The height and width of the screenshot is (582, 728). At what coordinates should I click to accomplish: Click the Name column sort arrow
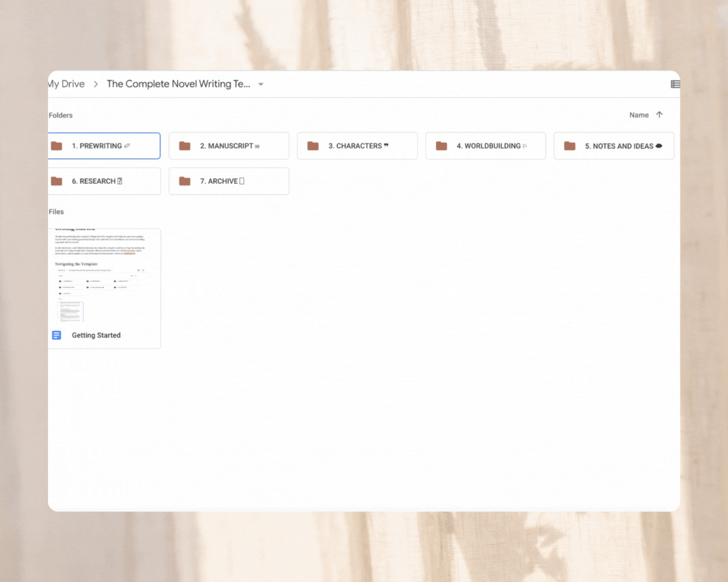pos(660,114)
